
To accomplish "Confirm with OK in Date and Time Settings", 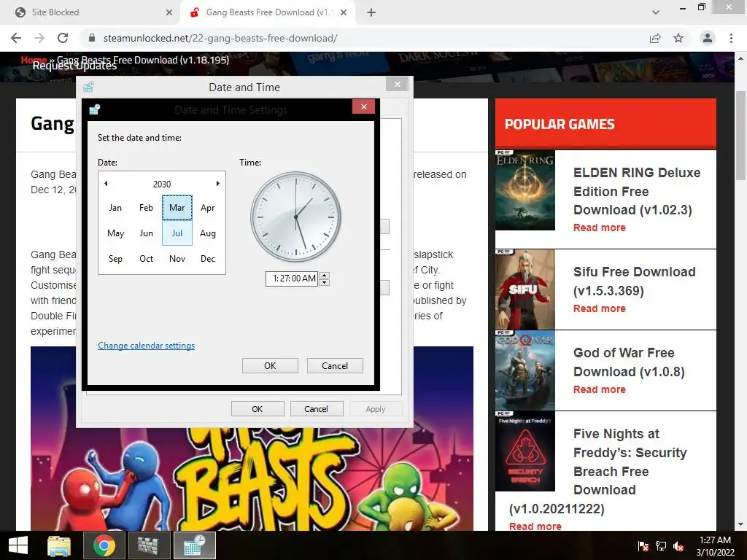I will click(x=270, y=366).
